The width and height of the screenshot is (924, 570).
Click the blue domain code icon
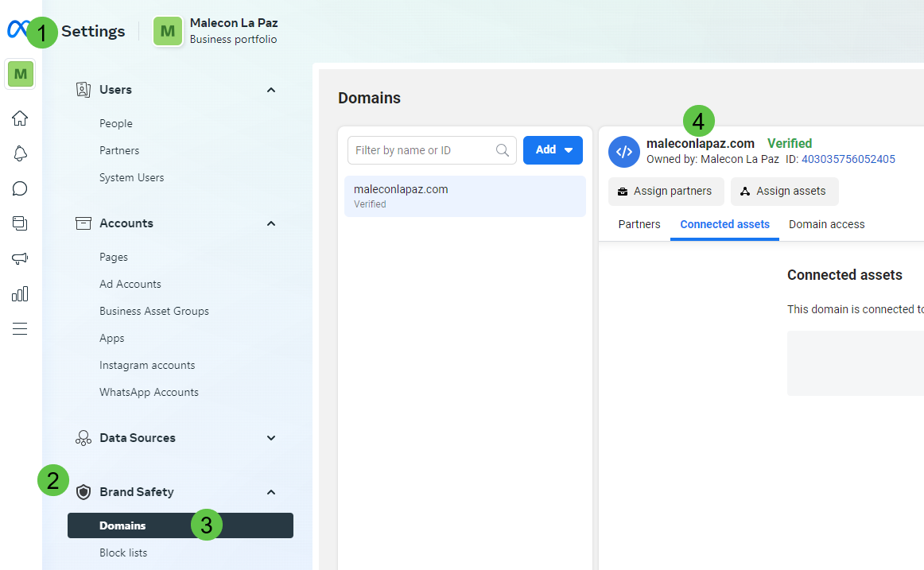click(624, 151)
